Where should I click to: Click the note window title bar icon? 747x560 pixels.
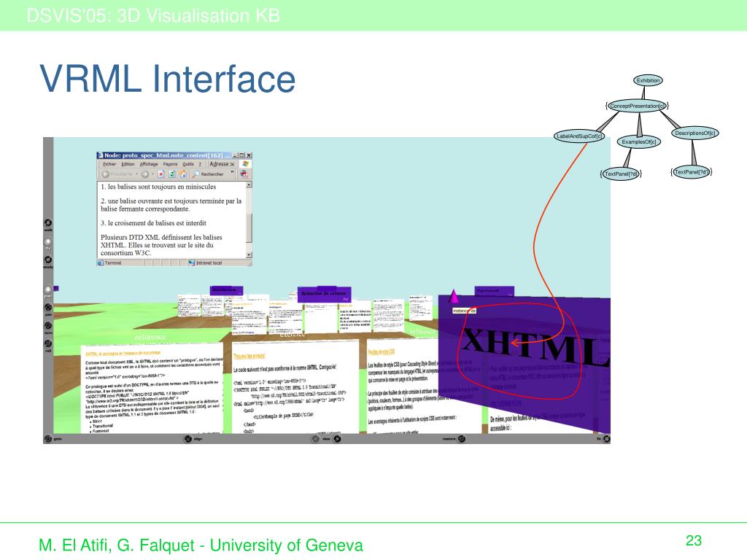[x=100, y=155]
